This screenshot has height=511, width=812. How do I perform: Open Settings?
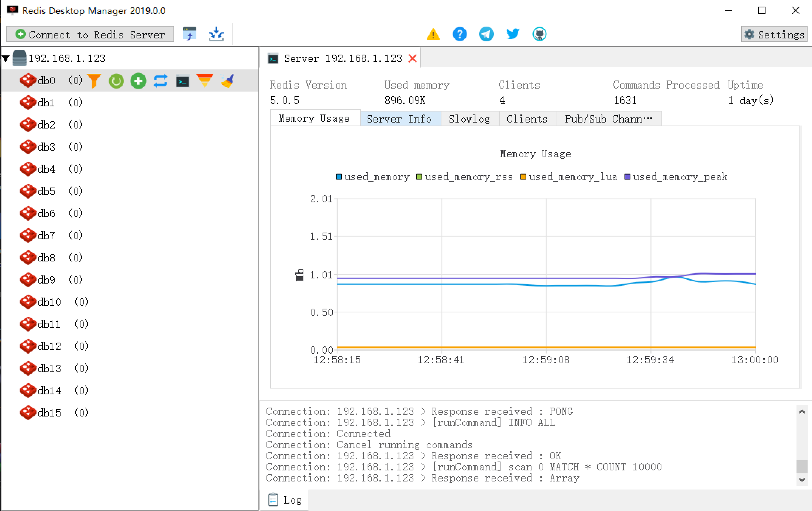(x=774, y=34)
